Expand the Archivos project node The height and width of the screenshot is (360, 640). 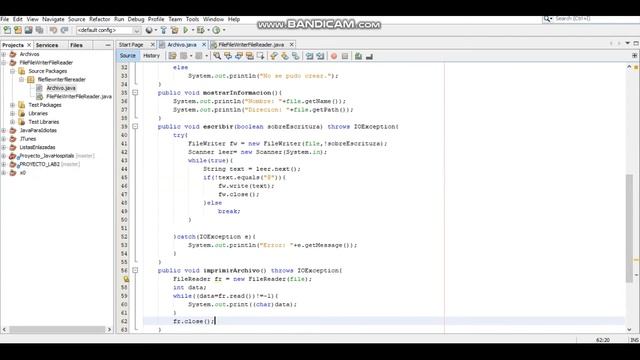[4, 54]
